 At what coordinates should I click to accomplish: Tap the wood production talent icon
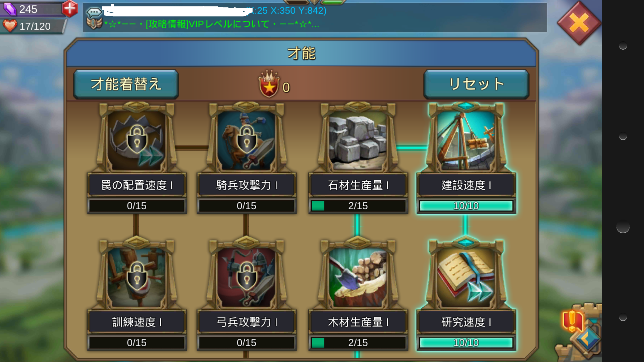358,278
